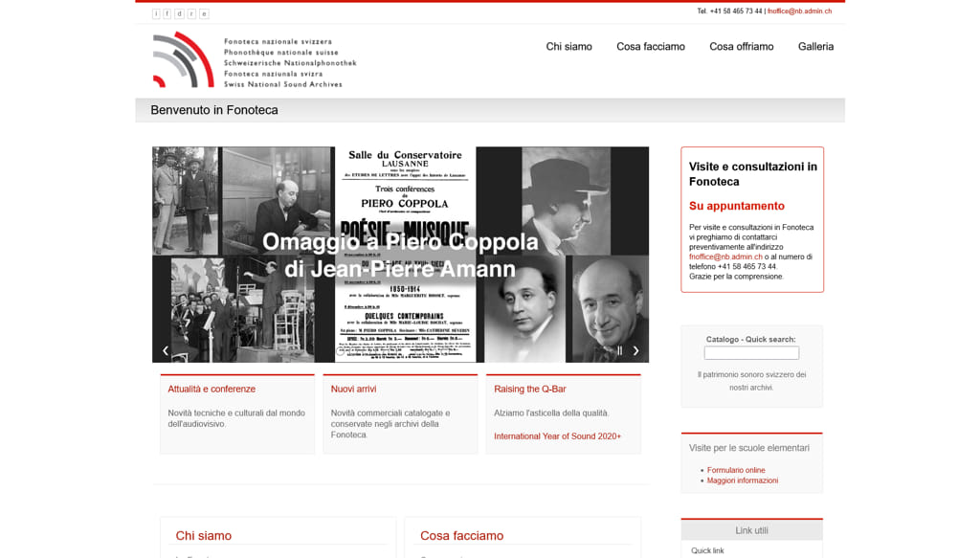
Task: Go to previous slide with left arrow
Action: pyautogui.click(x=166, y=350)
